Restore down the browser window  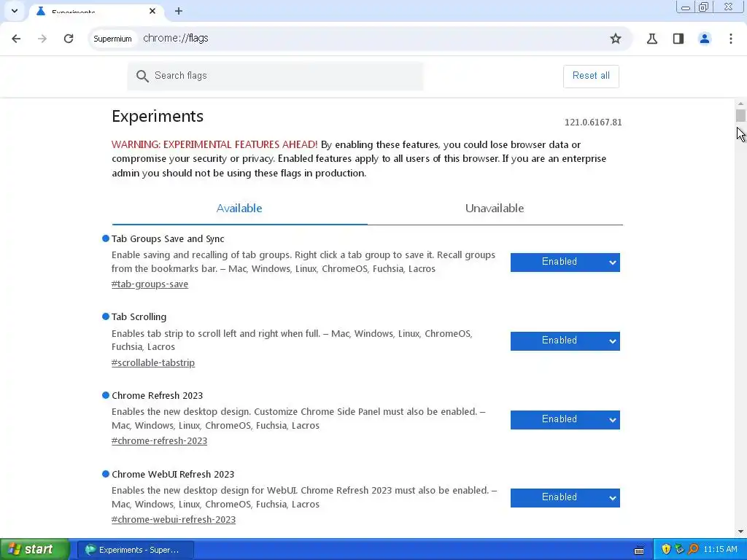point(704,7)
